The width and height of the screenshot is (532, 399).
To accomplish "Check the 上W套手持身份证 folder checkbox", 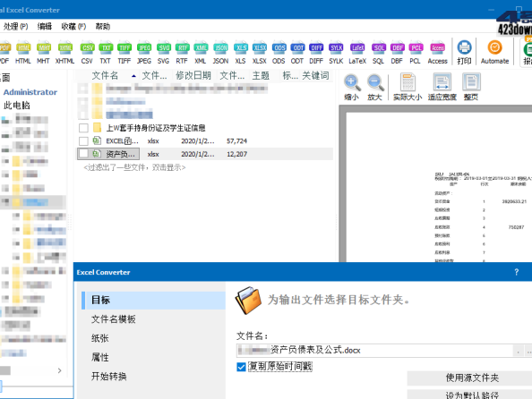I will [x=83, y=128].
